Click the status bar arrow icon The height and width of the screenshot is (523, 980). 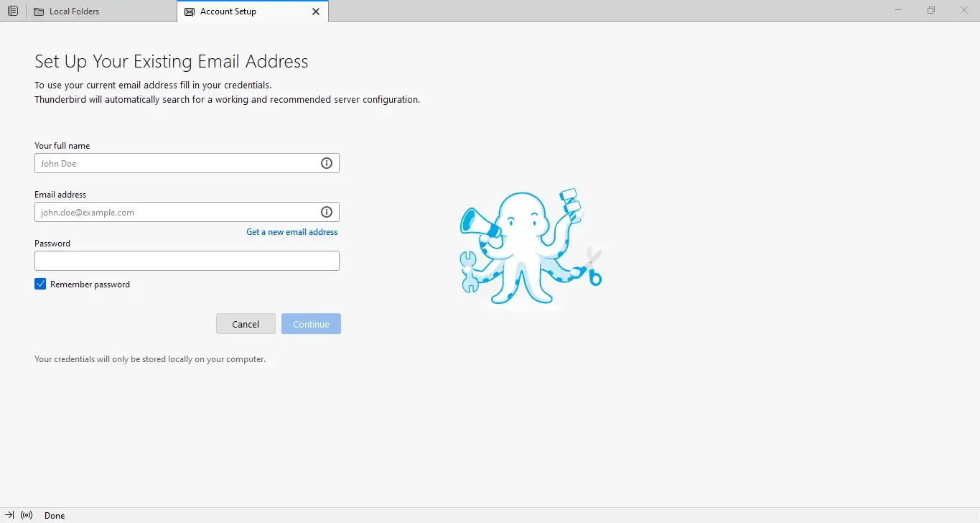point(10,515)
